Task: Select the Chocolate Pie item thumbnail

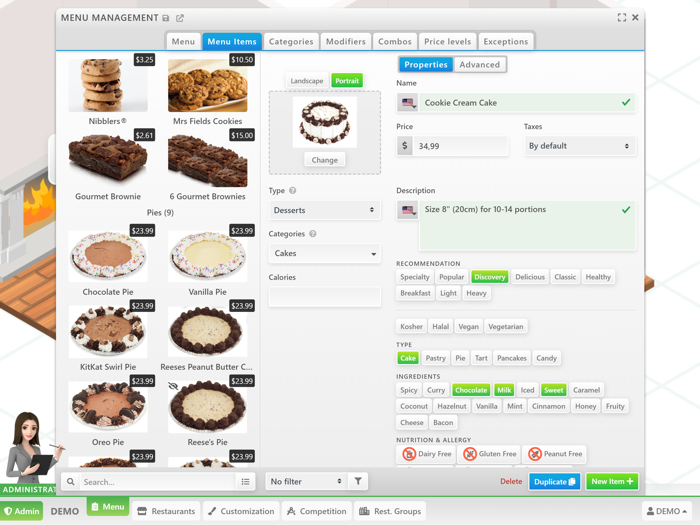Action: pyautogui.click(x=108, y=256)
